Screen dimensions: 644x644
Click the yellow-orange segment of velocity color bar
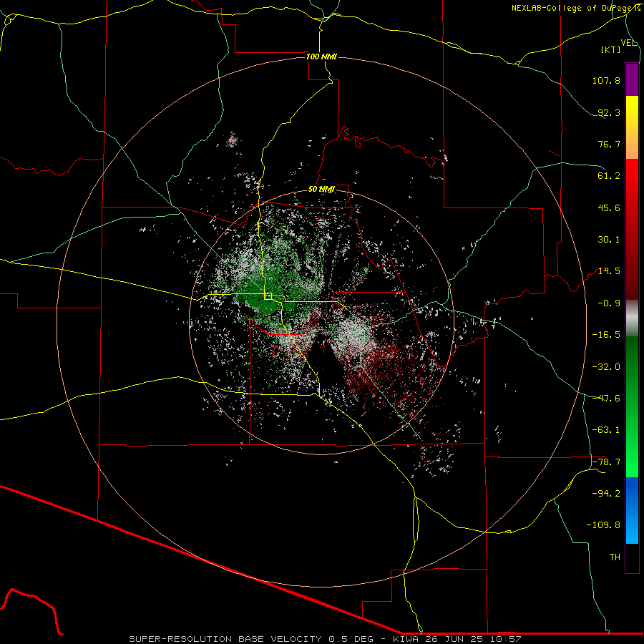[x=632, y=127]
